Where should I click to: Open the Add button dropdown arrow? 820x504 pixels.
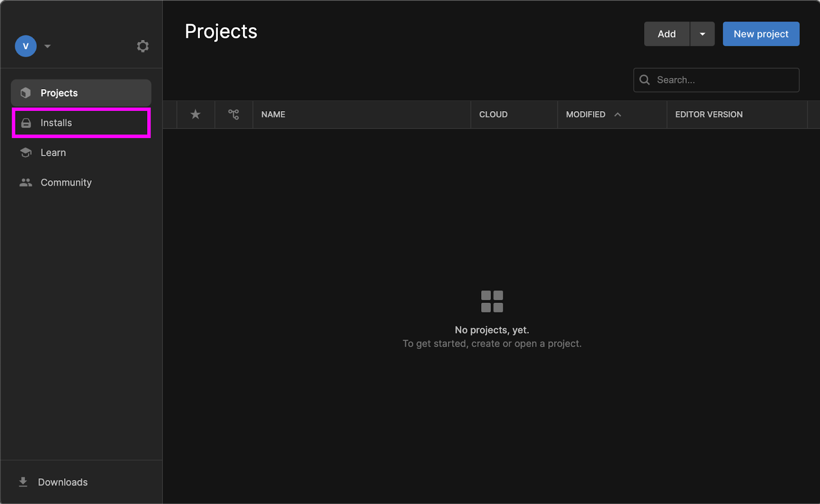click(702, 34)
